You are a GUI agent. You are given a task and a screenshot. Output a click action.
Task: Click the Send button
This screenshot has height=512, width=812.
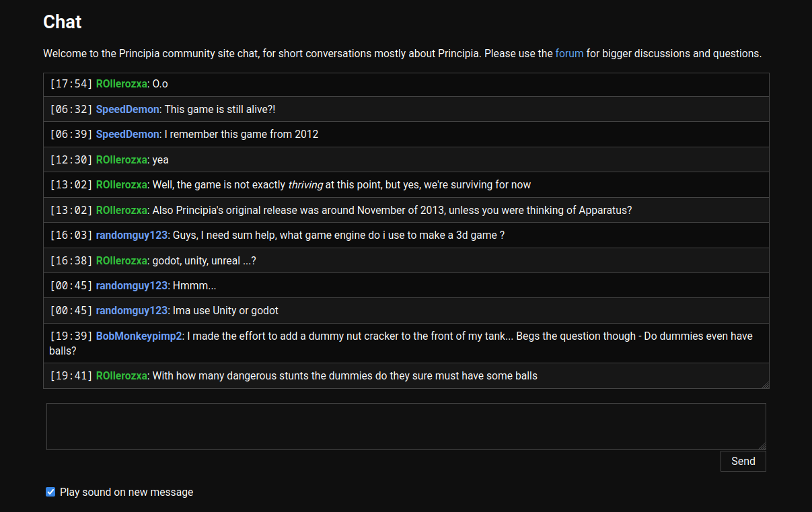pos(743,462)
